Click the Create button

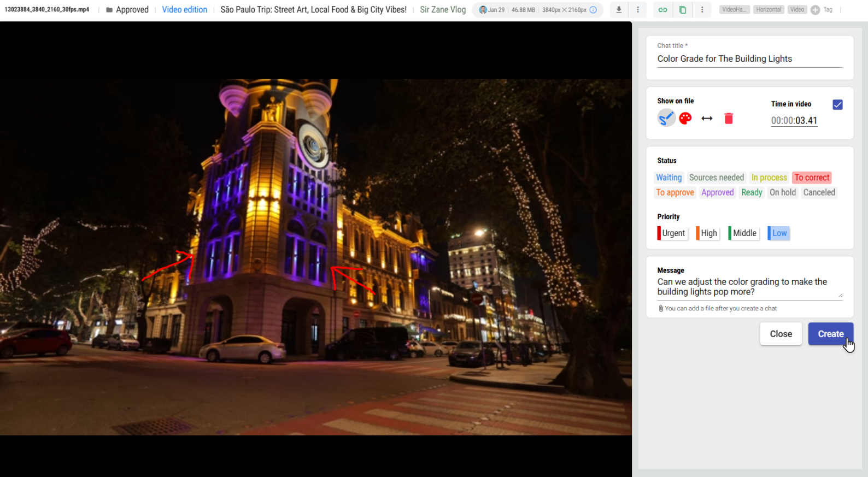pyautogui.click(x=830, y=334)
